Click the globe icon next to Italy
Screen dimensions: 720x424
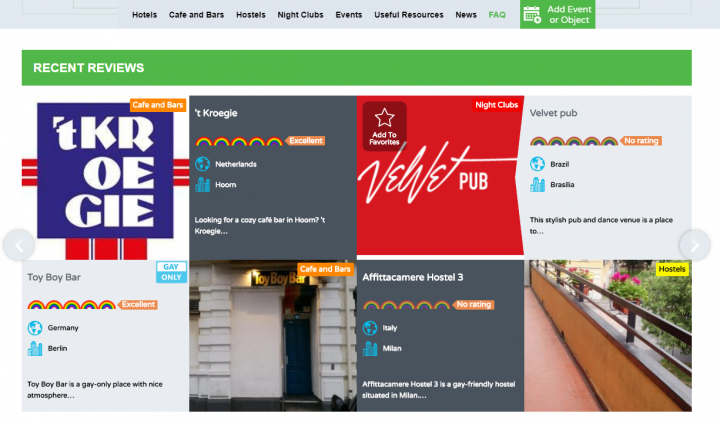[x=370, y=328]
